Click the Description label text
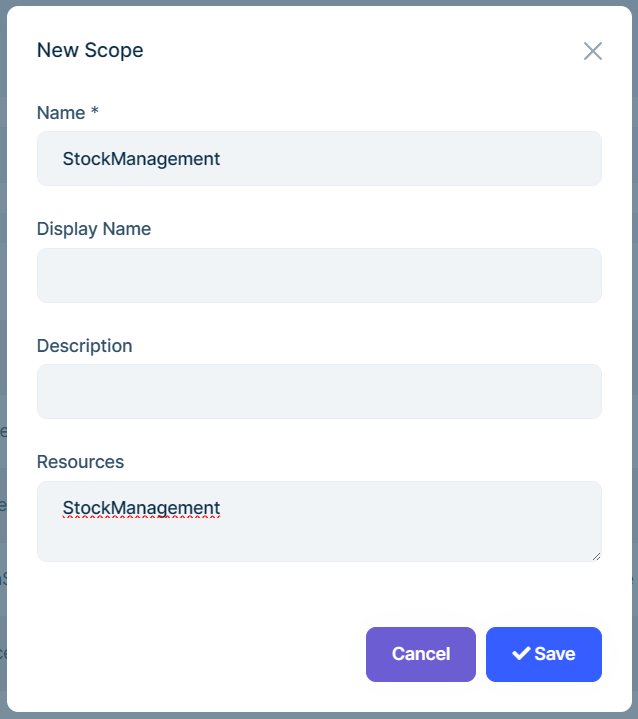Viewport: 638px width, 719px height. (84, 346)
